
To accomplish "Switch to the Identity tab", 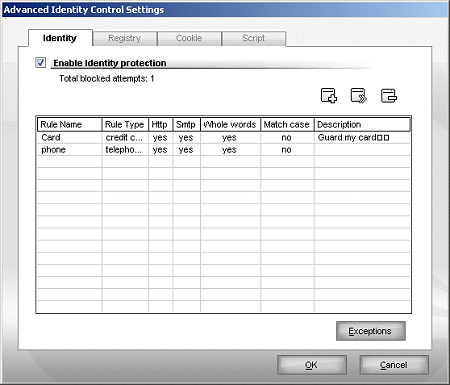I will pos(60,38).
